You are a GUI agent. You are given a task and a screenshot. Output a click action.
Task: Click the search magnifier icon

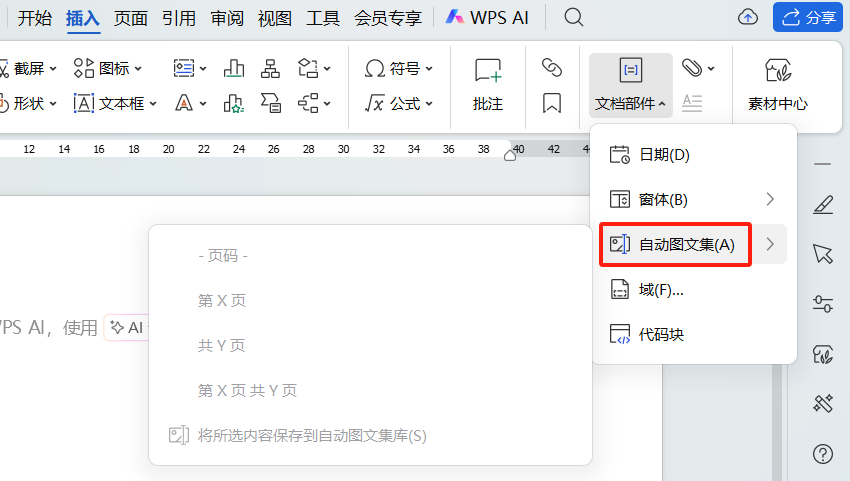pos(574,17)
